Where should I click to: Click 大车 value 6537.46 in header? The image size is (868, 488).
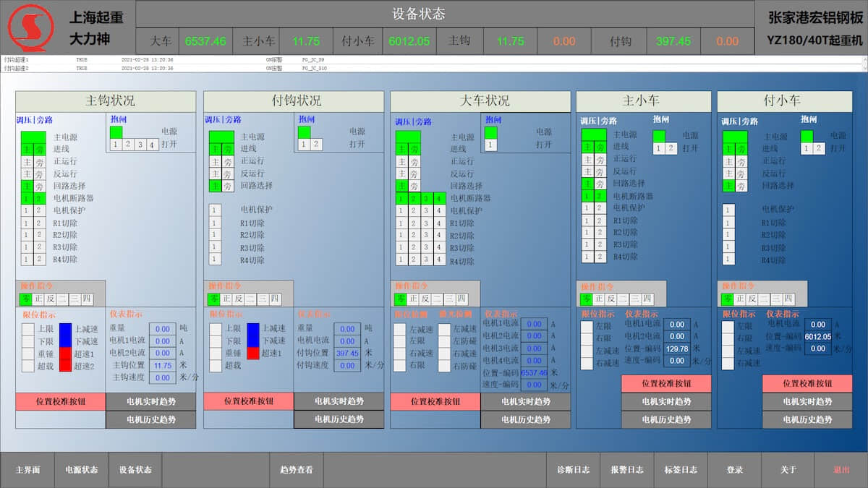click(205, 41)
